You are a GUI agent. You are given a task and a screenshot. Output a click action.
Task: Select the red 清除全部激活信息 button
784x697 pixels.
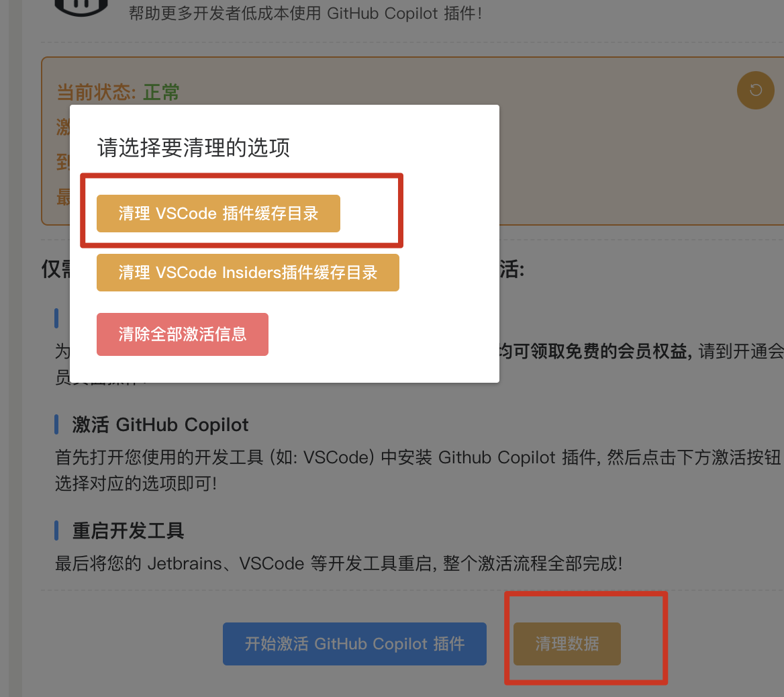tap(182, 334)
